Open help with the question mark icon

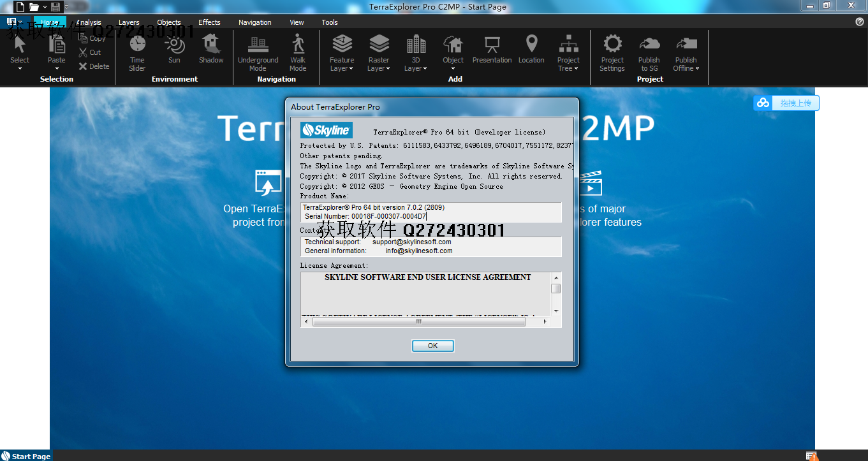(x=860, y=22)
